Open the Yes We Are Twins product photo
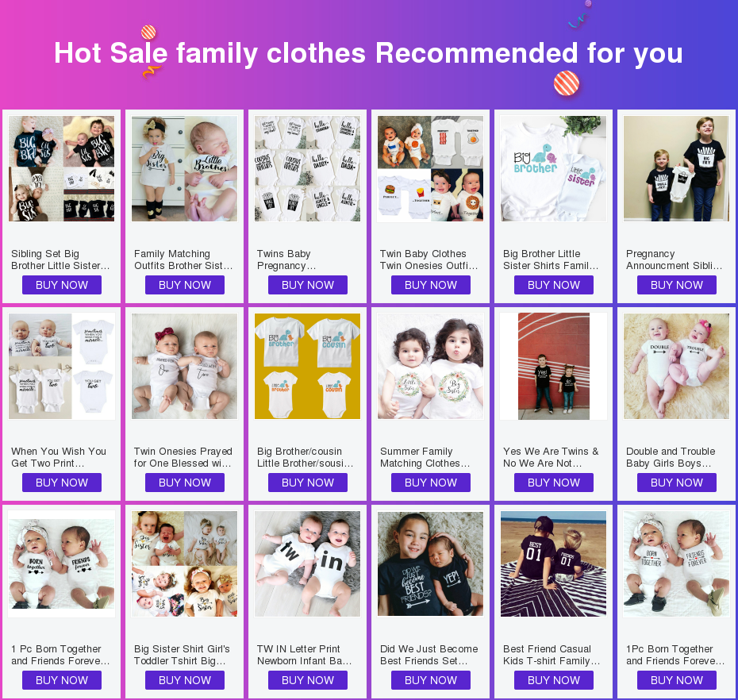This screenshot has height=700, width=738. 554,366
